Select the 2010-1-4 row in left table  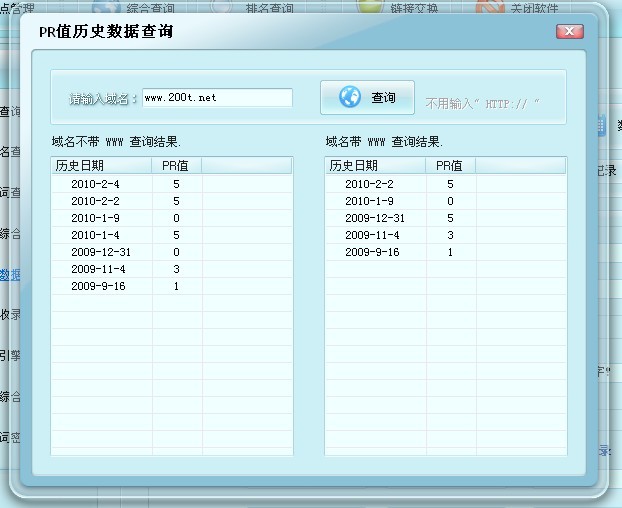tap(172, 235)
